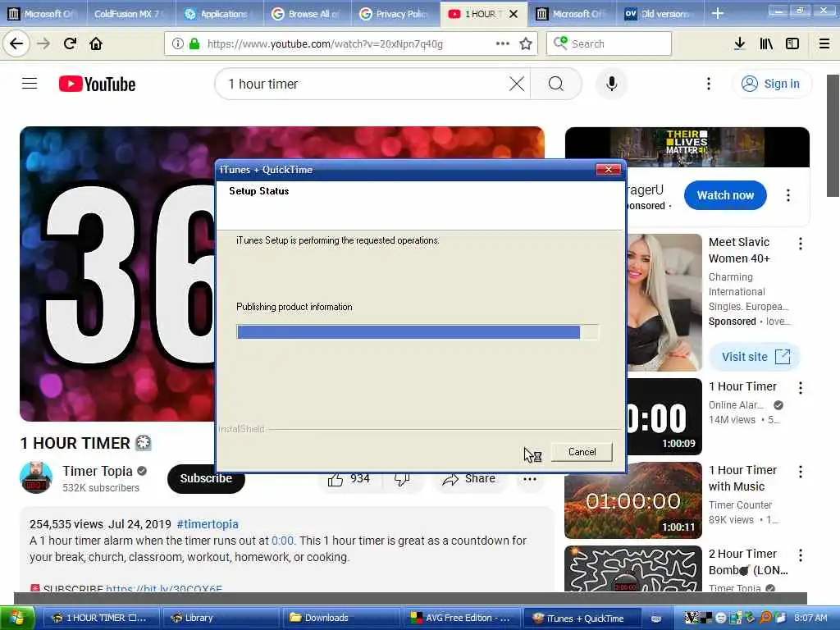
Task: Open the 1 Hour Timer 1:00:09 thumbnail
Action: click(664, 416)
